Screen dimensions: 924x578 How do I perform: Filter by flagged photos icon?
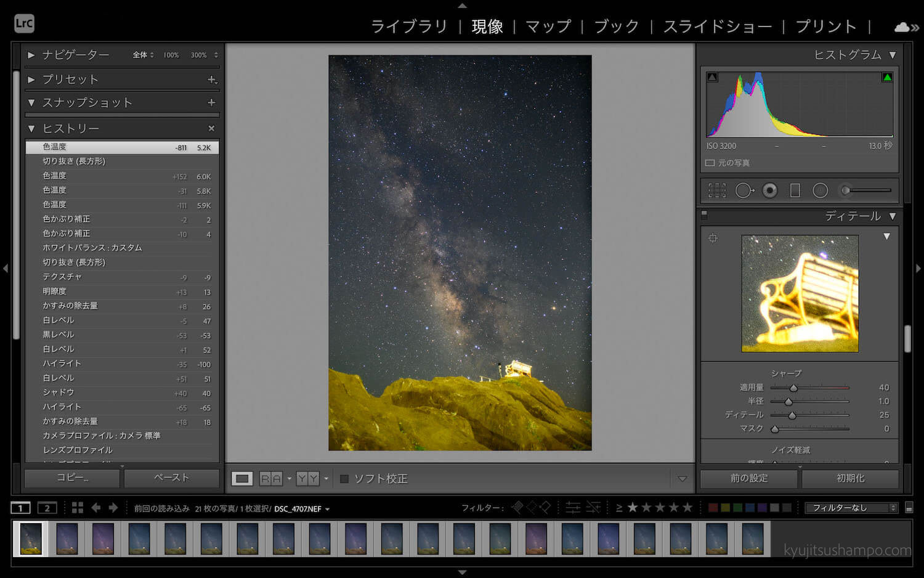(517, 508)
